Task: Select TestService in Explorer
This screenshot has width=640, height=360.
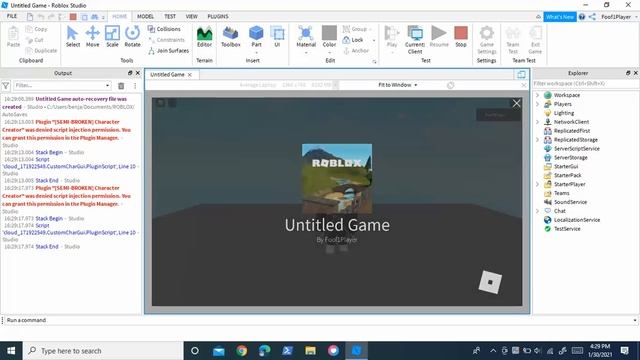Action: (567, 229)
